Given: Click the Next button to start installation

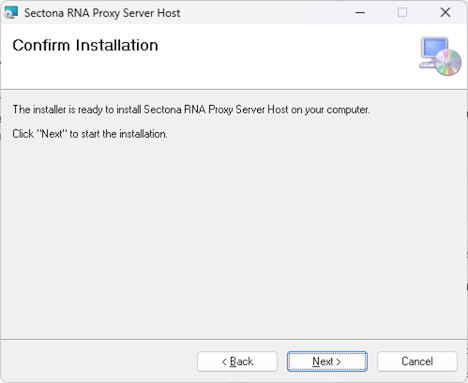Looking at the screenshot, I should coord(327,361).
